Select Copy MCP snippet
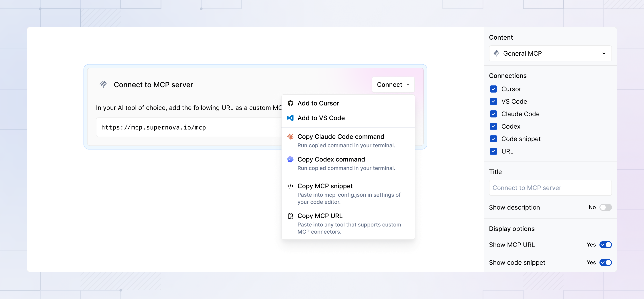This screenshot has height=299, width=644. click(348, 194)
